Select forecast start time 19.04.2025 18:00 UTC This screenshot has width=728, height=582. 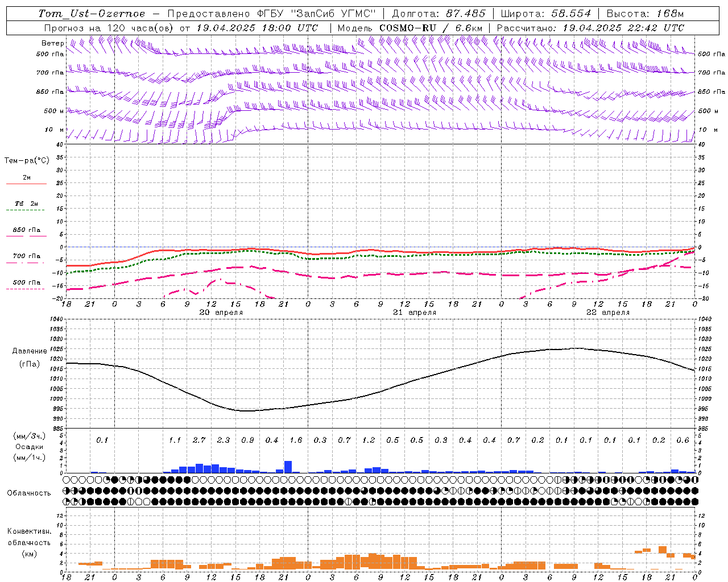click(x=257, y=28)
